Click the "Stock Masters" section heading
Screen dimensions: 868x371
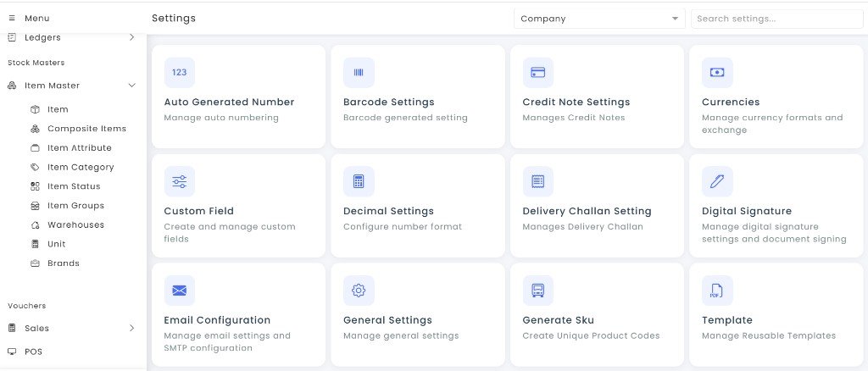(36, 63)
